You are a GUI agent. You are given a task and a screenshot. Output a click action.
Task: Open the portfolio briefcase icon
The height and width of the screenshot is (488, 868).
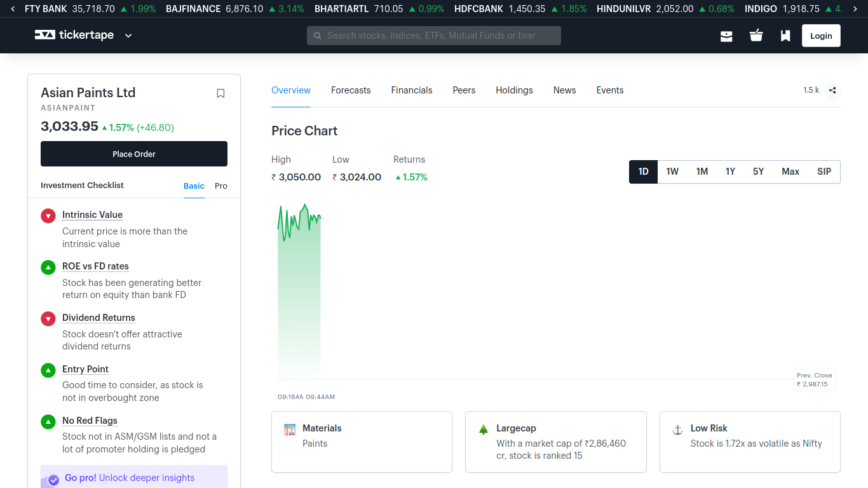(x=726, y=36)
